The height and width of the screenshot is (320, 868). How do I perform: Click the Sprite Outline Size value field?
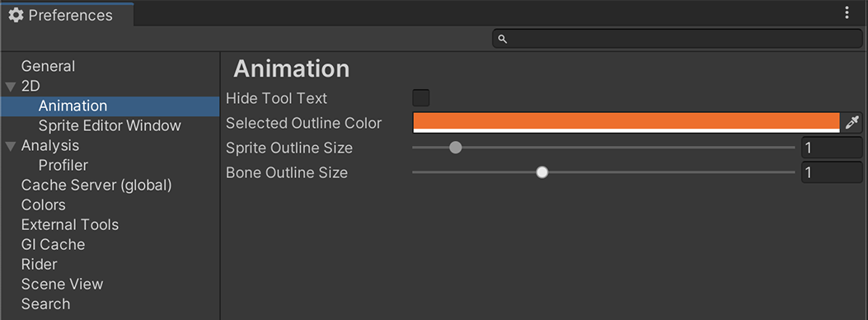[x=832, y=148]
